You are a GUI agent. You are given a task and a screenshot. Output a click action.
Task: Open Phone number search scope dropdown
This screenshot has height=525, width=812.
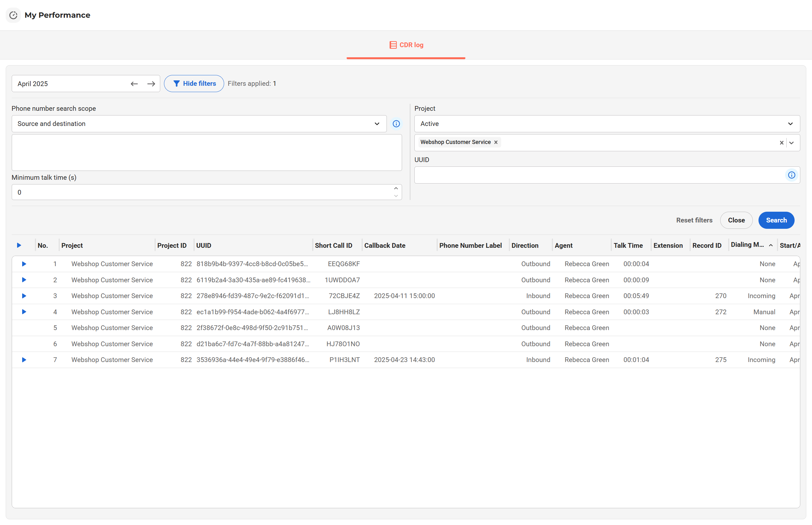tap(199, 124)
